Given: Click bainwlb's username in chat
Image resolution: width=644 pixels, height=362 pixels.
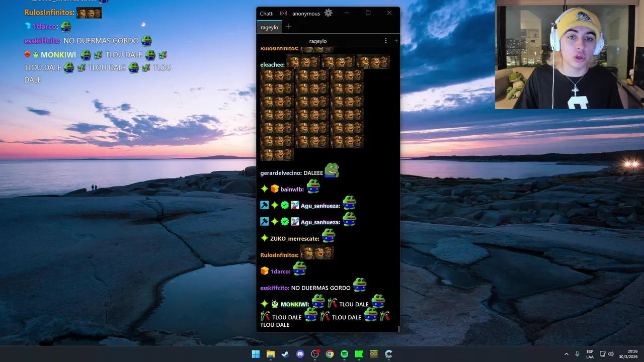Looking at the screenshot, I should click(x=292, y=190).
